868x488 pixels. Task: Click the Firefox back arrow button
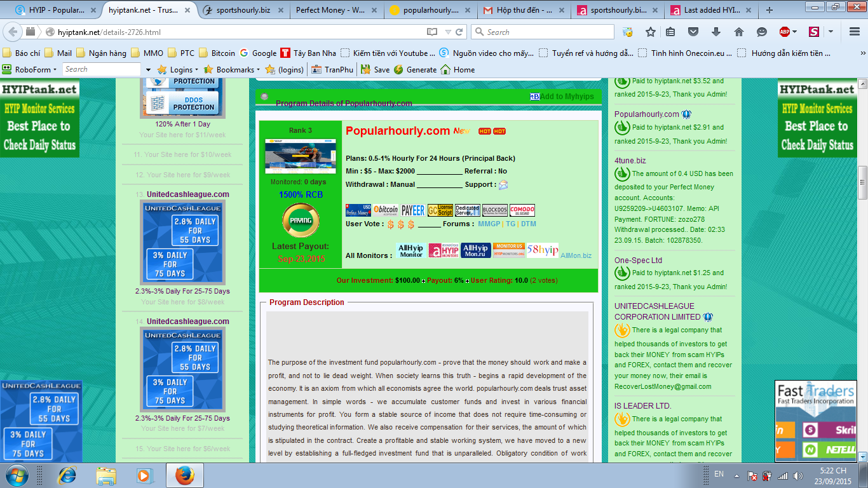tap(13, 32)
